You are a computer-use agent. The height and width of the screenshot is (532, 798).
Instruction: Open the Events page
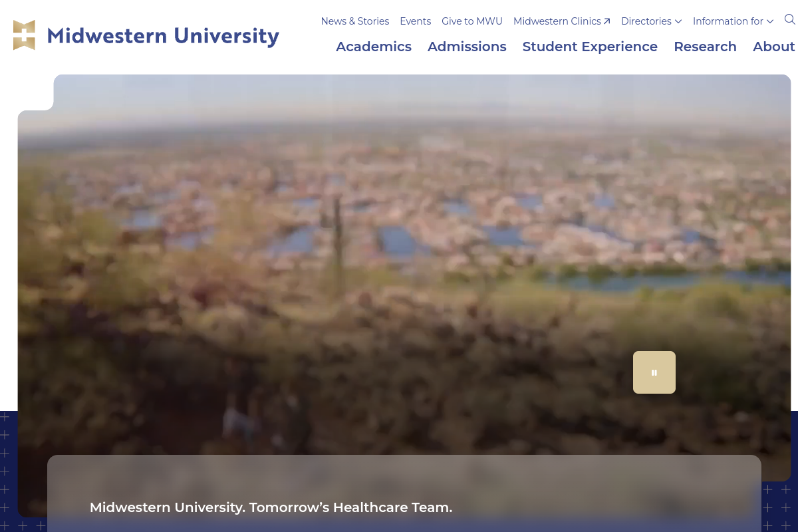tap(415, 21)
